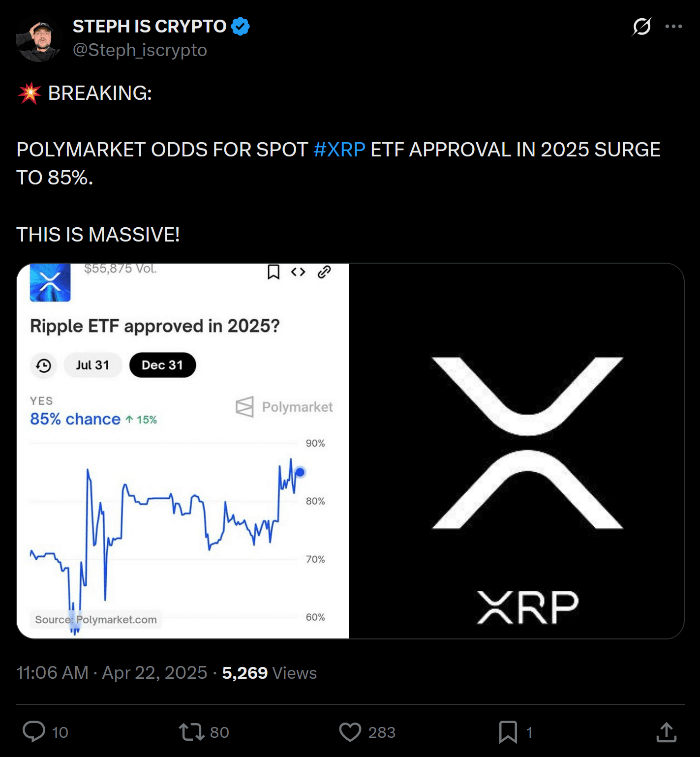Screen dimensions: 700x757
Task: Click the Grok icon on the post
Action: (642, 26)
